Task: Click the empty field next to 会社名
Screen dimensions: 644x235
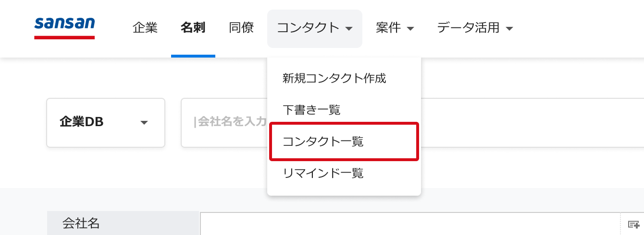Action: (409, 224)
